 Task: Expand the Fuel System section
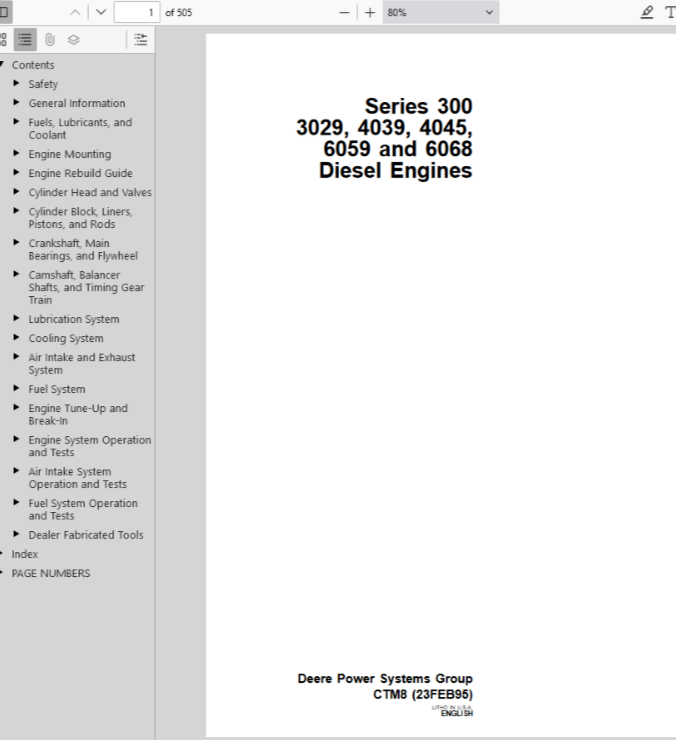tap(17, 388)
